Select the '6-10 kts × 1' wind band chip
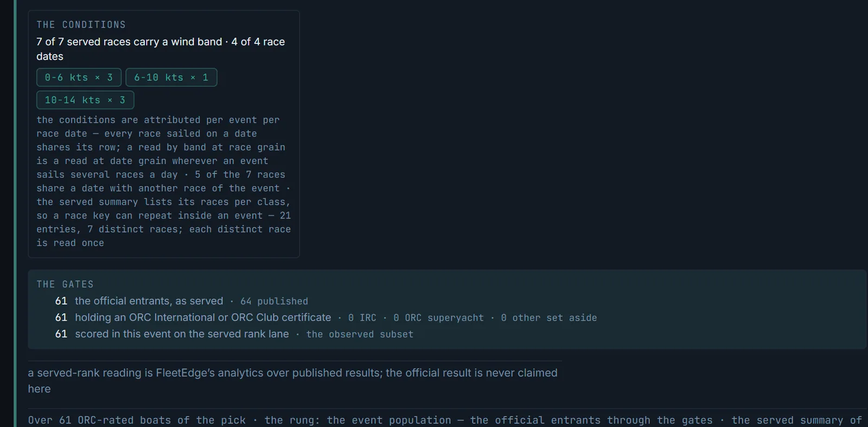The height and width of the screenshot is (427, 868). coord(171,77)
